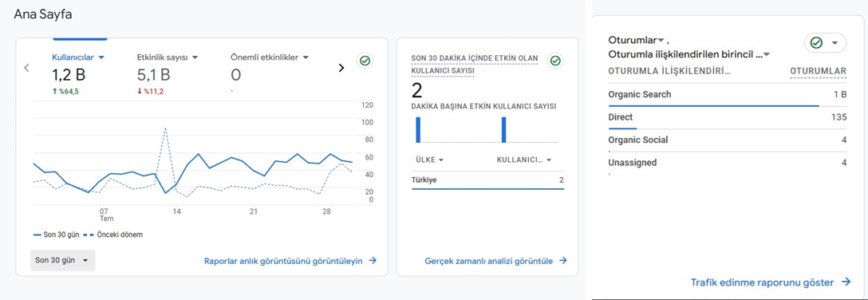Open Raporlar anlık görüntüsünü görüntüleyin link

tap(290, 261)
